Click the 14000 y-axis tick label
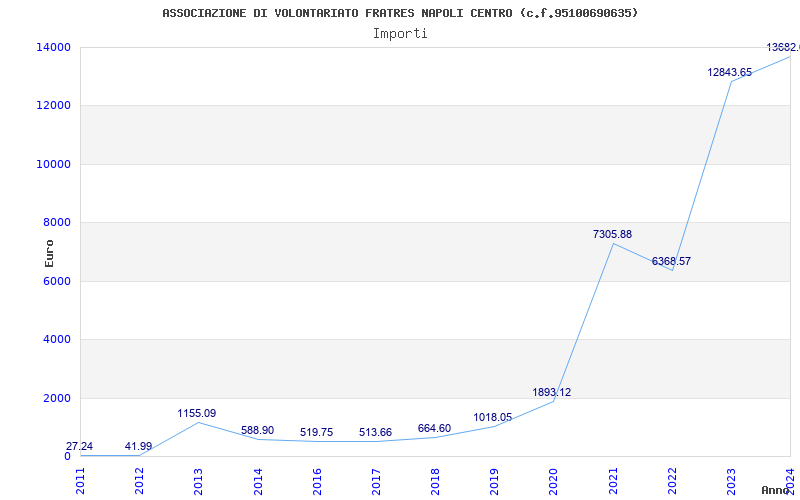800x500 pixels. click(x=53, y=47)
